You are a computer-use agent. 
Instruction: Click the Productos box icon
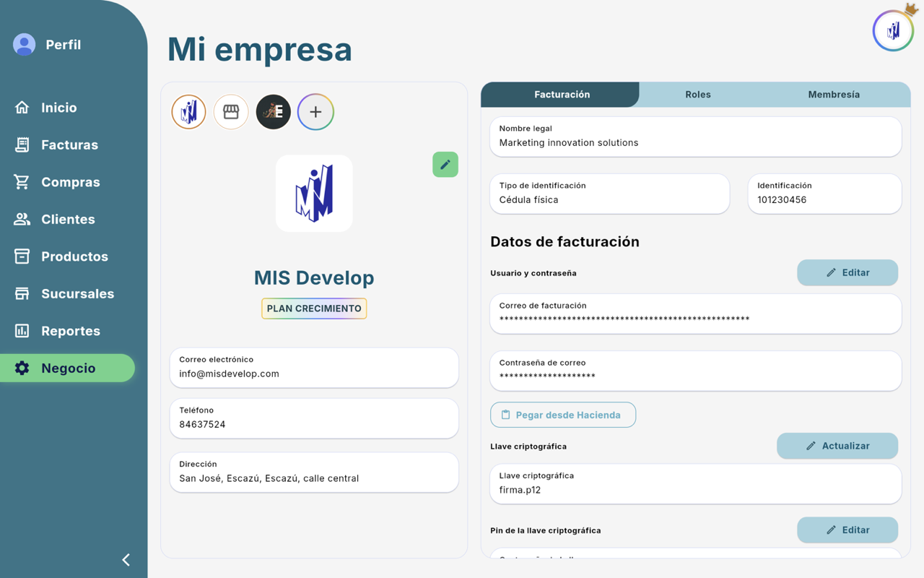[22, 256]
